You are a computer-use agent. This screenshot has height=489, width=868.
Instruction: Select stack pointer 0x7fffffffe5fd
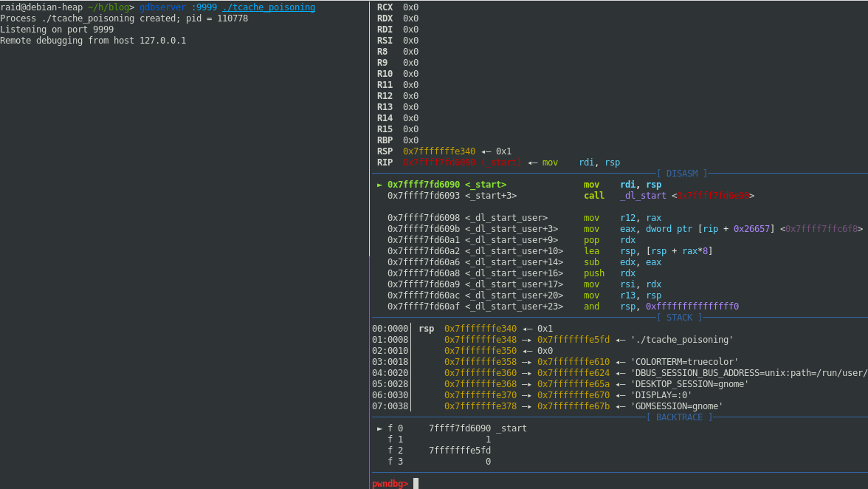pyautogui.click(x=573, y=340)
